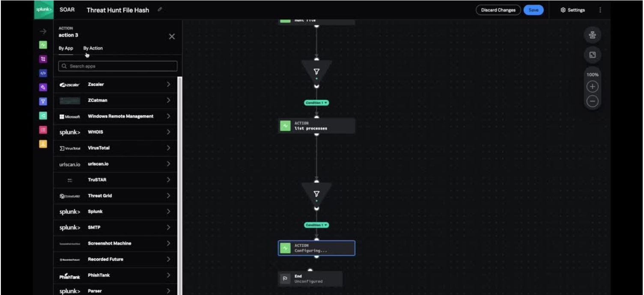This screenshot has height=295, width=644.
Task: Switch to the By Action tab
Action: [x=93, y=48]
